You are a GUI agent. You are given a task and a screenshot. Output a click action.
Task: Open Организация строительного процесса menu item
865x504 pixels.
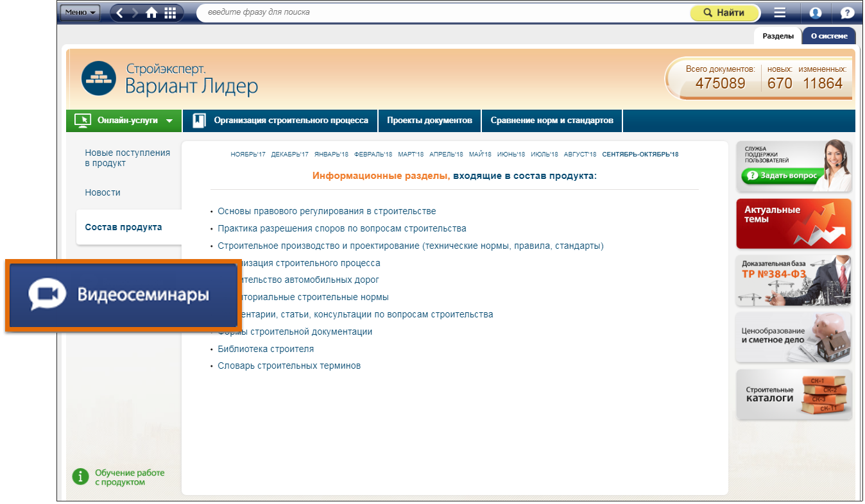pos(291,121)
